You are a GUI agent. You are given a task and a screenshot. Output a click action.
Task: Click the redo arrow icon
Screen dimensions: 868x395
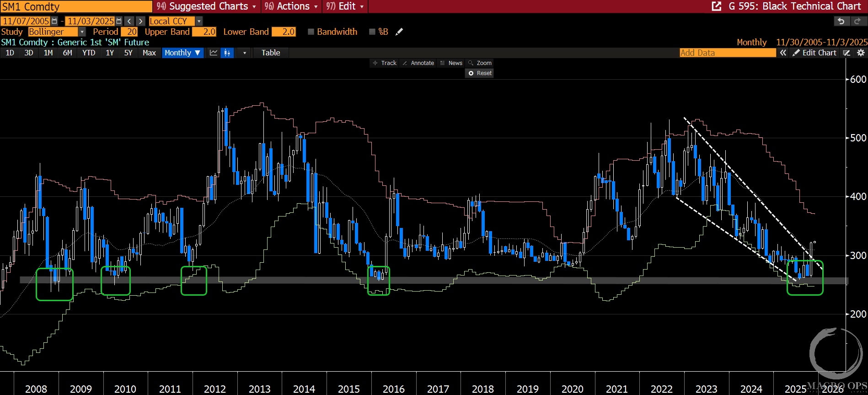(857, 21)
